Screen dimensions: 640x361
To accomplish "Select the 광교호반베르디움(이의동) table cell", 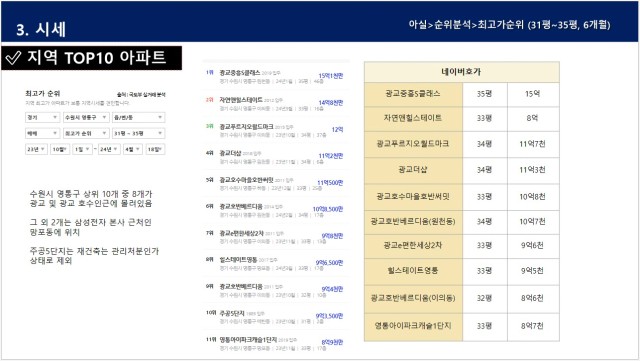I will click(x=413, y=299).
